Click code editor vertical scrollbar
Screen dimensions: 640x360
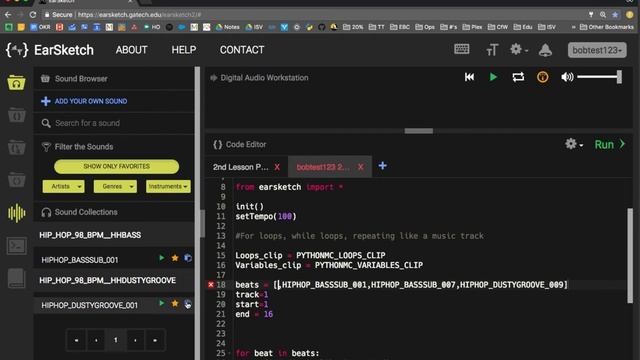pos(630,256)
